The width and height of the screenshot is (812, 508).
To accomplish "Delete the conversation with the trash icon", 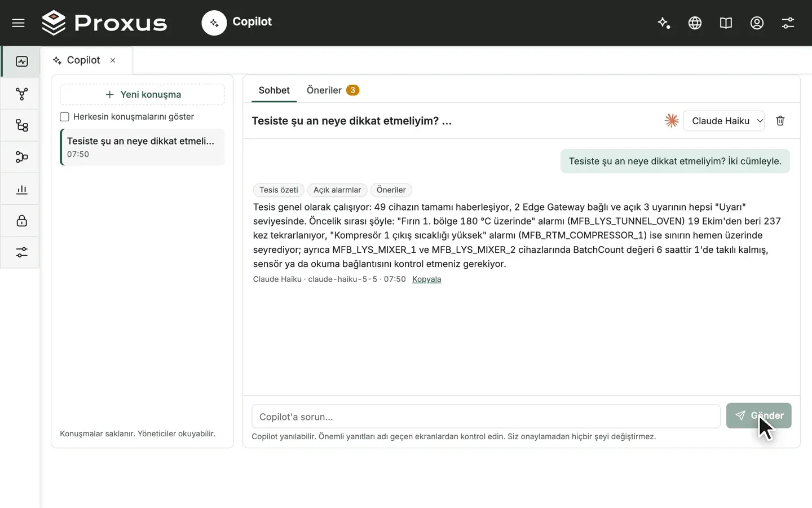I will click(x=780, y=121).
